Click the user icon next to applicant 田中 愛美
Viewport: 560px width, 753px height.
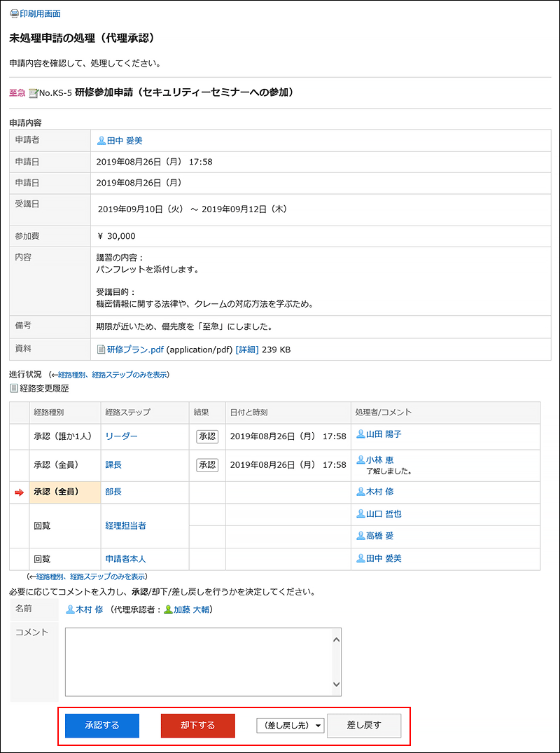click(101, 141)
